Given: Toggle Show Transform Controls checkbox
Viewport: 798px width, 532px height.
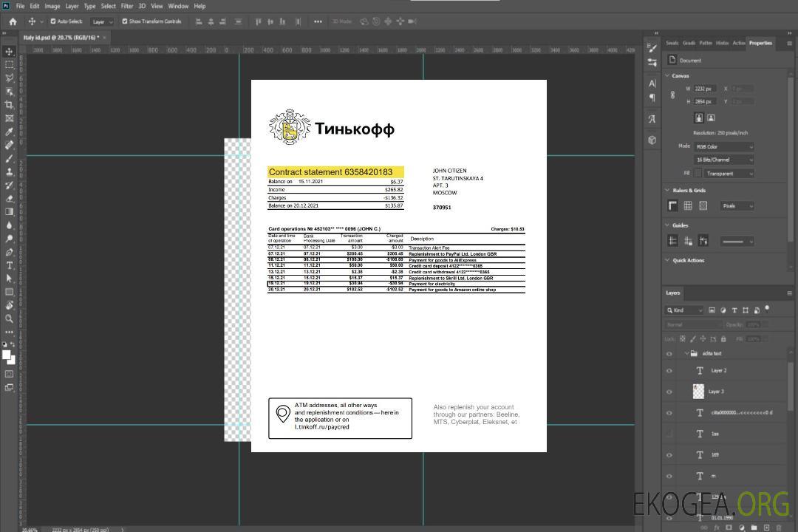Looking at the screenshot, I should tap(125, 21).
